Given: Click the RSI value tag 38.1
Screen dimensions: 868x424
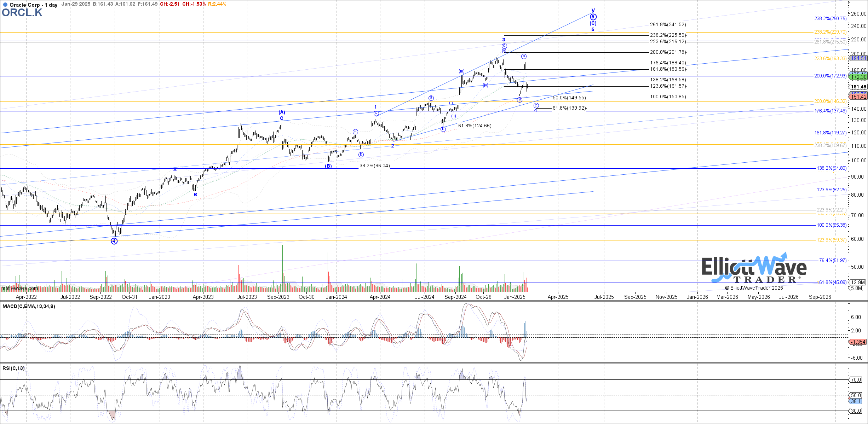Looking at the screenshot, I should [856, 401].
